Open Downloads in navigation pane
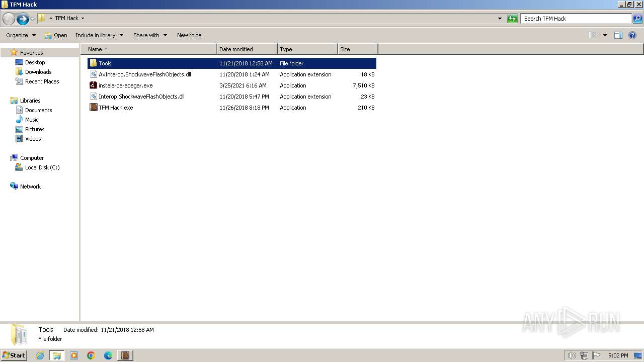Screen dimensions: 644x362 click(38, 72)
